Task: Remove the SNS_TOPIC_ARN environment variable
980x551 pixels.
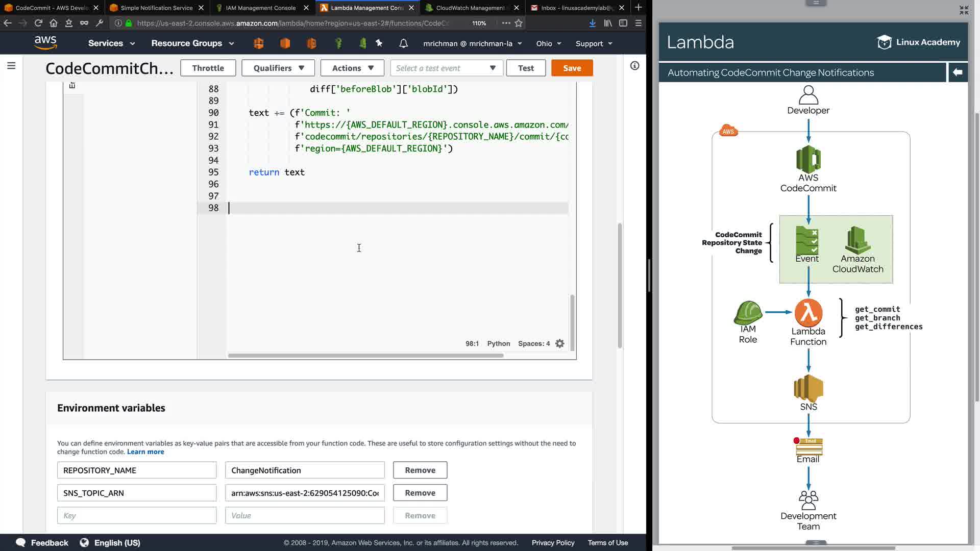Action: (x=420, y=493)
